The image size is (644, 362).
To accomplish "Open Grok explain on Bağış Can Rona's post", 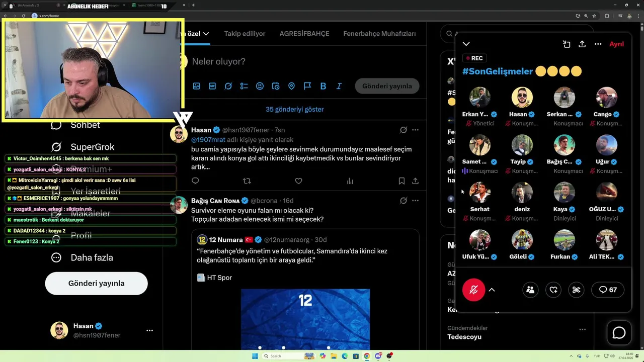I will coord(404,201).
